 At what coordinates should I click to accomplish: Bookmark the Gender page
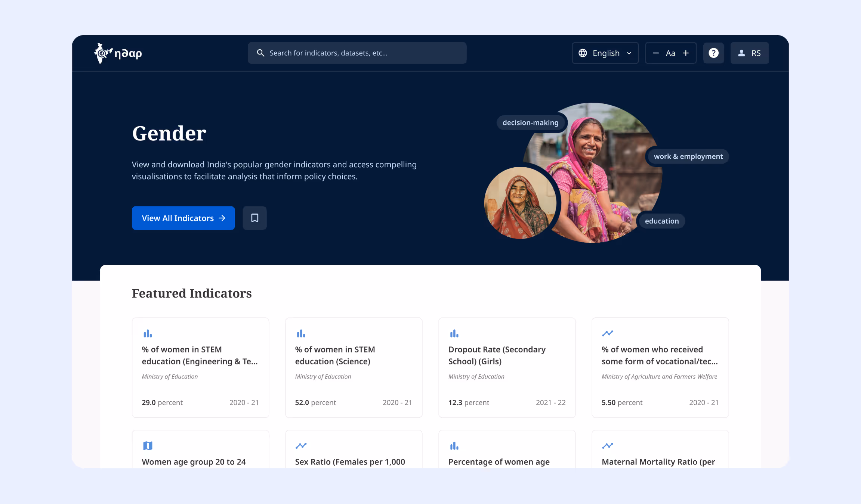(x=255, y=218)
